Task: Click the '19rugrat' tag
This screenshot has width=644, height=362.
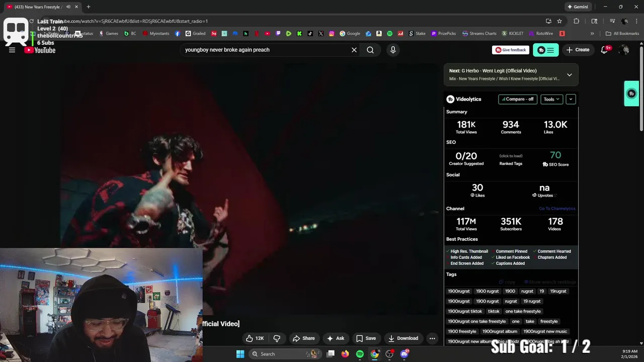Action: [558, 291]
